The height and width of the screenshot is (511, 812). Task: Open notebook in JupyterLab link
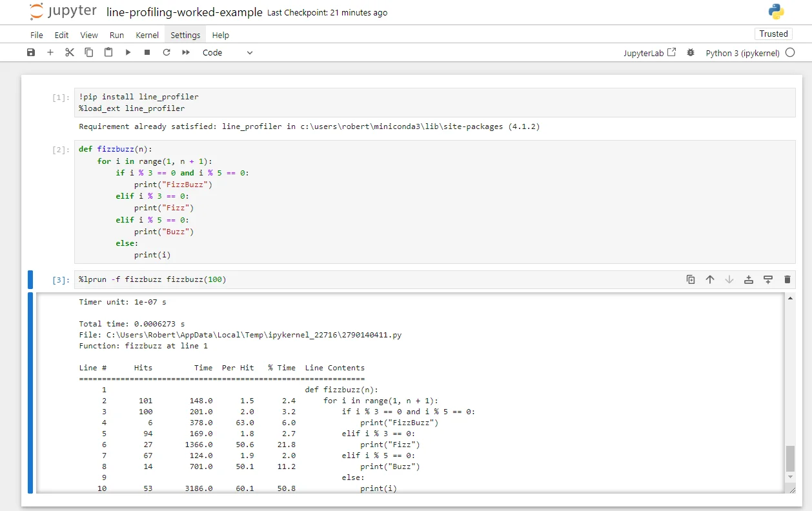click(x=649, y=53)
